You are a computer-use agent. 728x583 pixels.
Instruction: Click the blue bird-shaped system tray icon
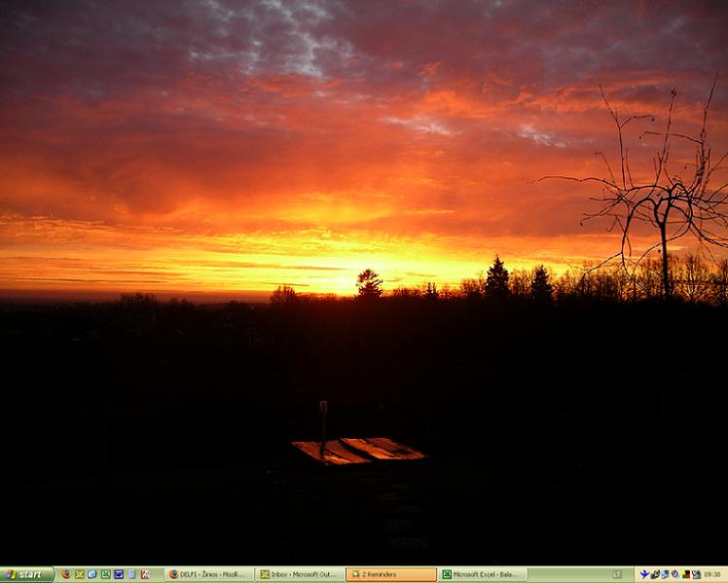644,574
